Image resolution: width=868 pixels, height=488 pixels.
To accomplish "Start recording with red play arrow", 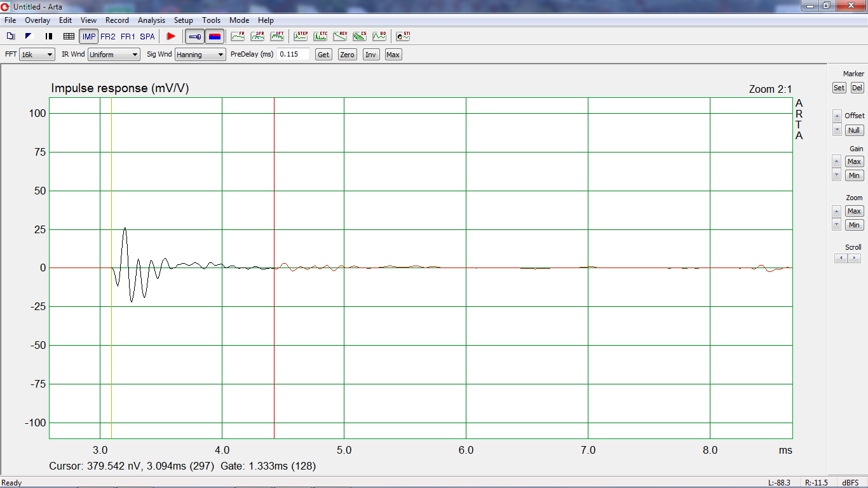I will pos(171,36).
